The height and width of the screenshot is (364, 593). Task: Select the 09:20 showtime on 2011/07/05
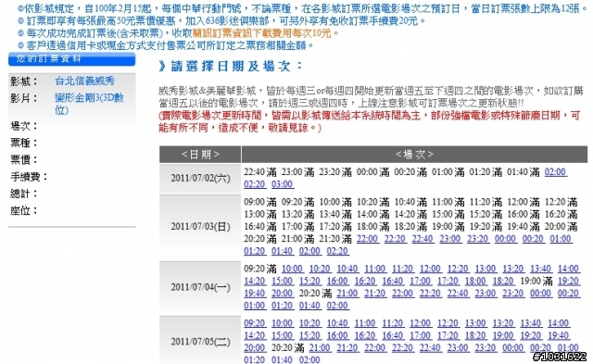tap(255, 323)
